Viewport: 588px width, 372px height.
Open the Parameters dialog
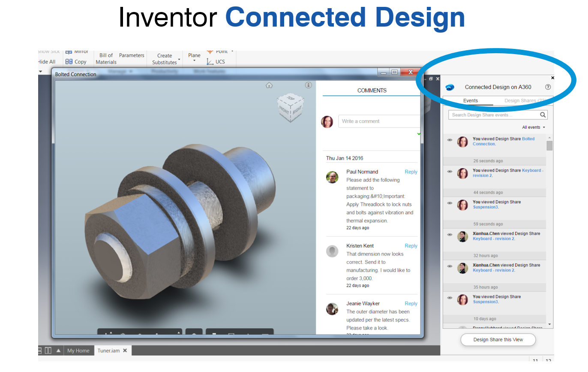(x=132, y=55)
